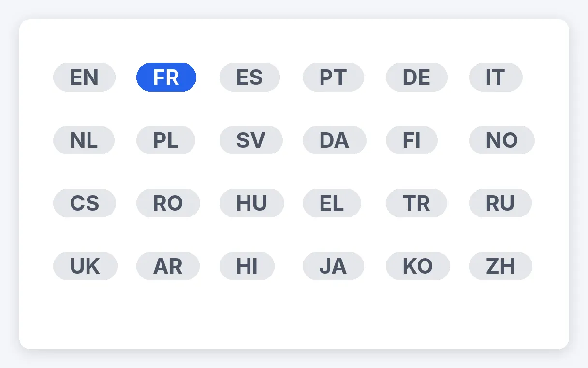The height and width of the screenshot is (368, 588).
Task: Pick the SV language pill
Action: [251, 140]
